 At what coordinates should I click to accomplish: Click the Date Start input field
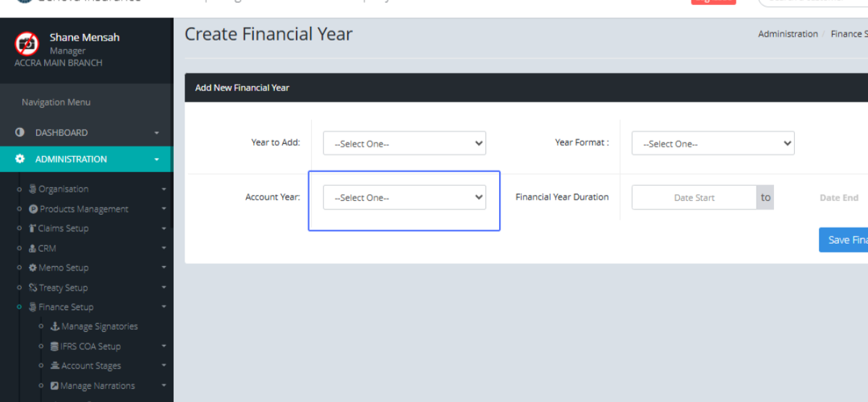694,197
